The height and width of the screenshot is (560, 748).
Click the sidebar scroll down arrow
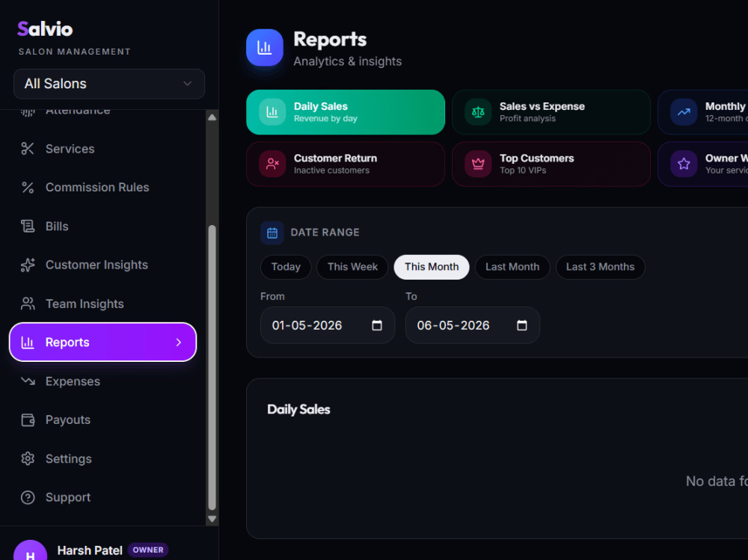(x=212, y=519)
